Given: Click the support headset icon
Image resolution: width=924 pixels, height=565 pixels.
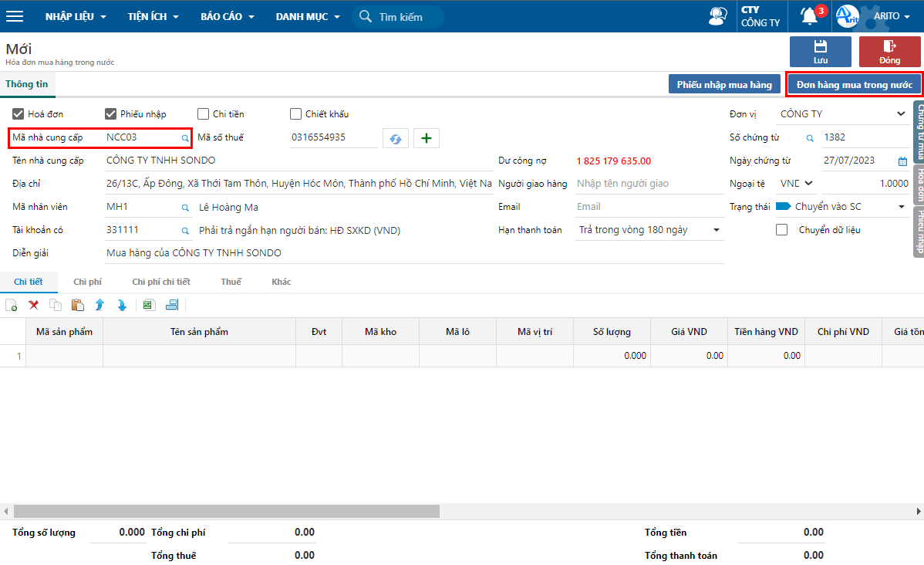Looking at the screenshot, I should click(717, 16).
